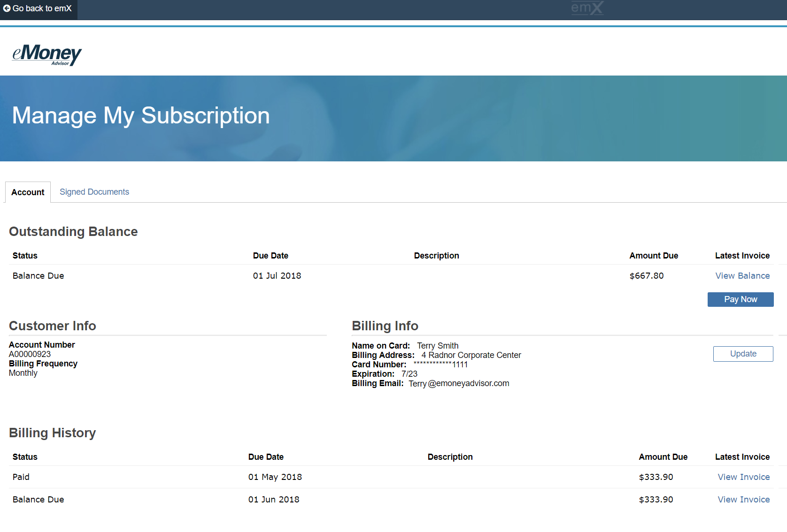Click the Status header in Outstanding Balance
The width and height of the screenshot is (787, 532).
[25, 256]
